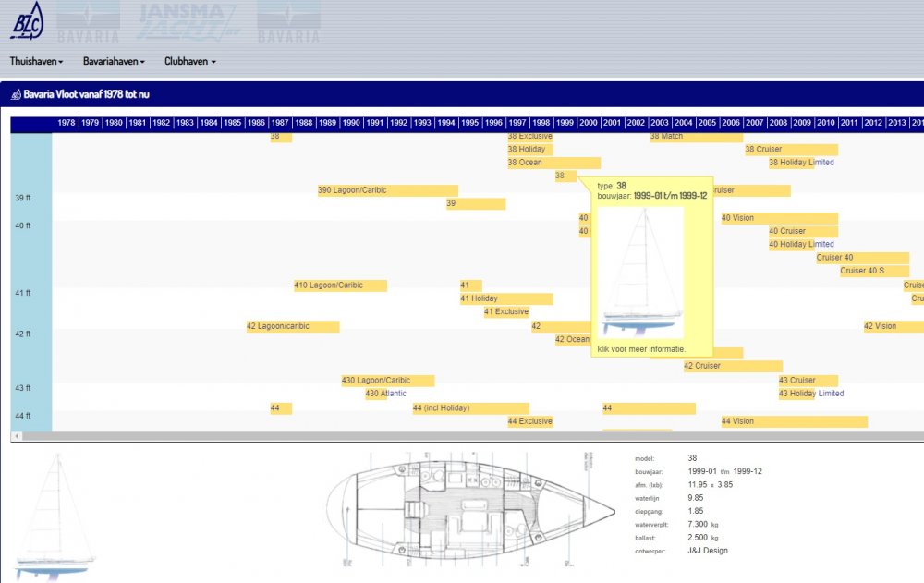
Task: Click the deck layout floor plan drawing
Action: tap(470, 511)
